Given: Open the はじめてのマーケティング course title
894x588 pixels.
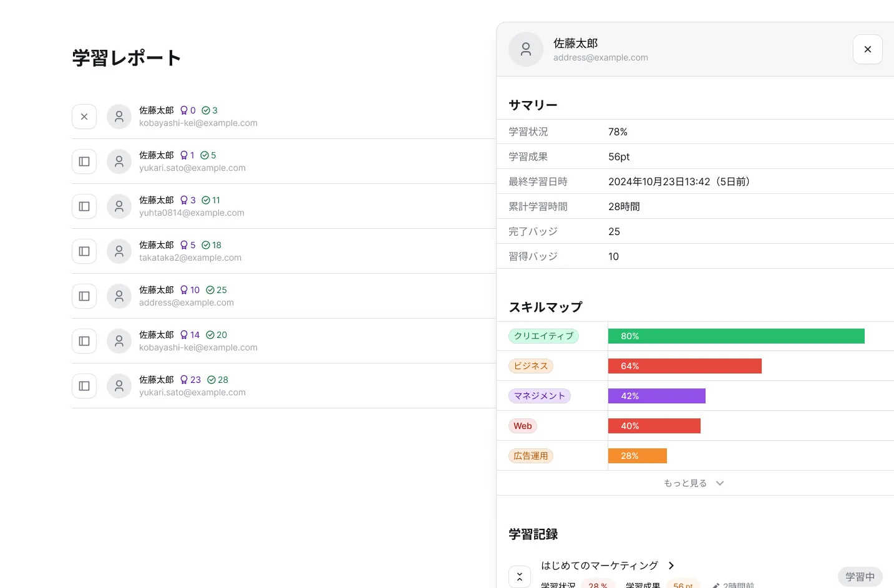Looking at the screenshot, I should [600, 566].
